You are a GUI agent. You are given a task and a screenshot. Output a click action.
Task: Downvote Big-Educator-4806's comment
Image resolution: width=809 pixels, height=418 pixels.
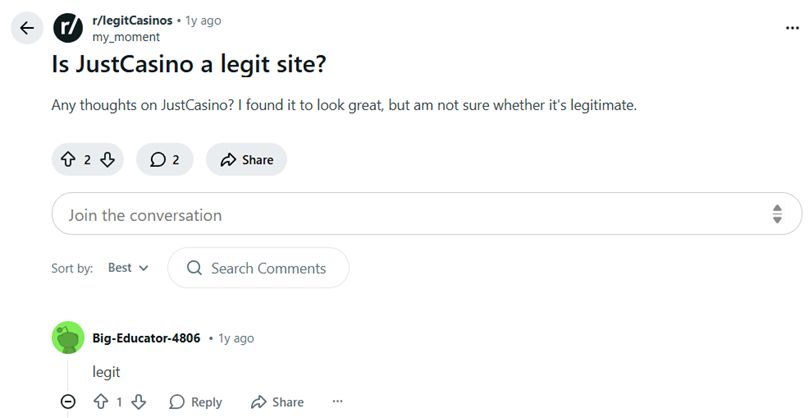[x=139, y=402]
